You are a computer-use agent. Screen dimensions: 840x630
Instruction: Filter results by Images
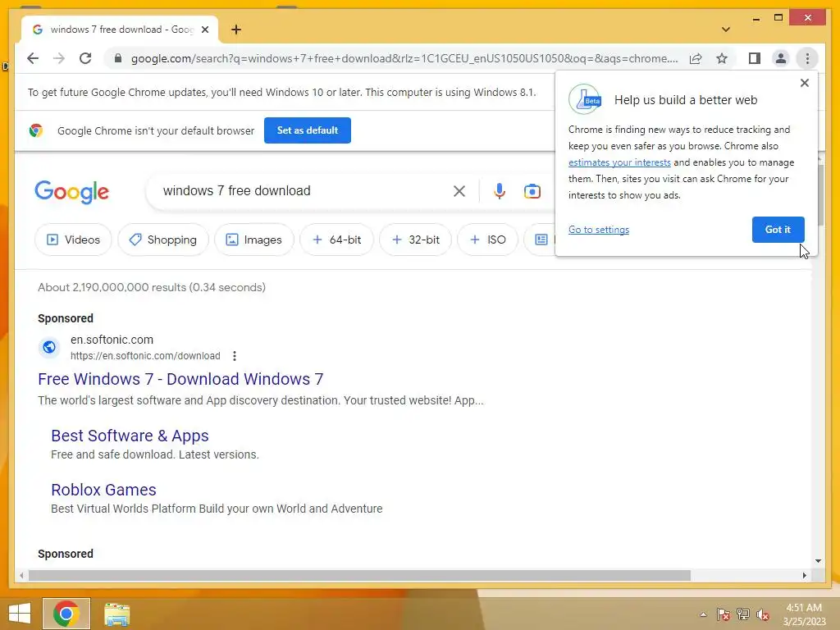tap(254, 240)
